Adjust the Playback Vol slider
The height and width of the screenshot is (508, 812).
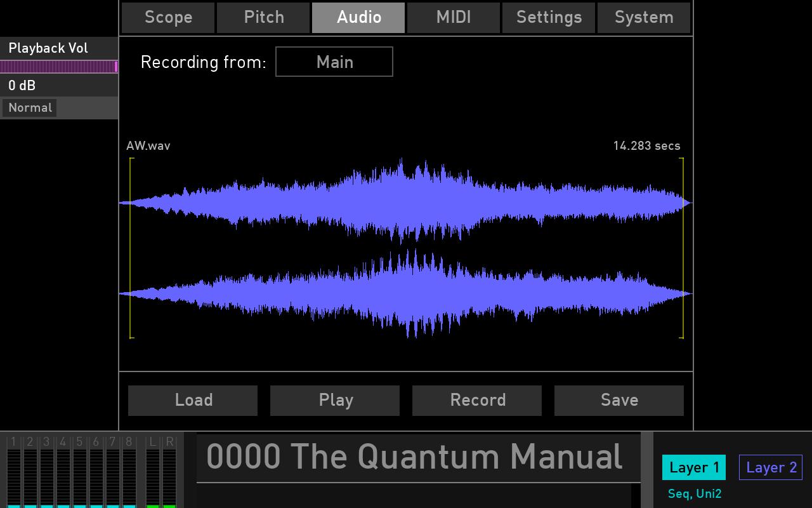[59, 66]
